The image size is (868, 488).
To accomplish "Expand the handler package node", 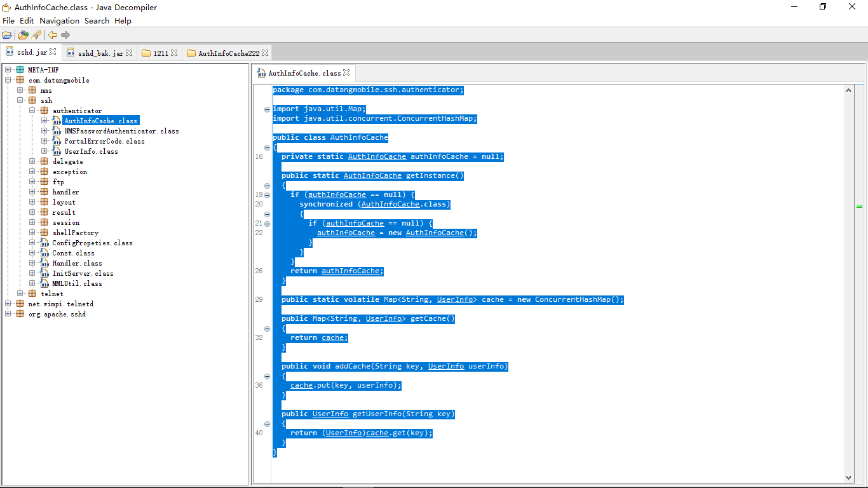I will tap(32, 192).
